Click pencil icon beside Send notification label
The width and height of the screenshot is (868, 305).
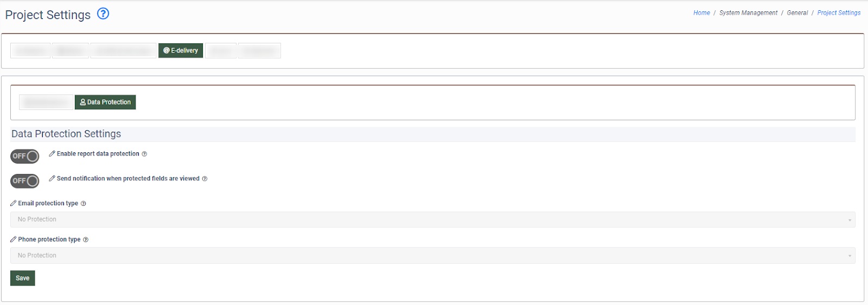coord(52,178)
